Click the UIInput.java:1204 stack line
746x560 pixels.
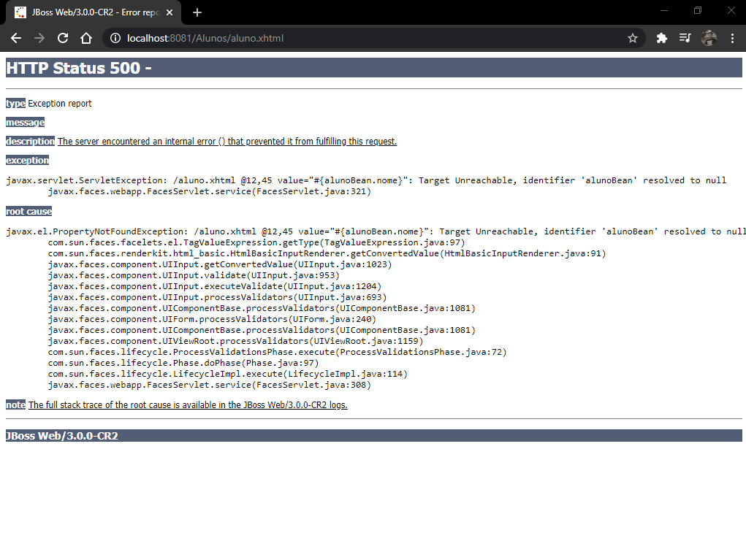[x=214, y=286]
